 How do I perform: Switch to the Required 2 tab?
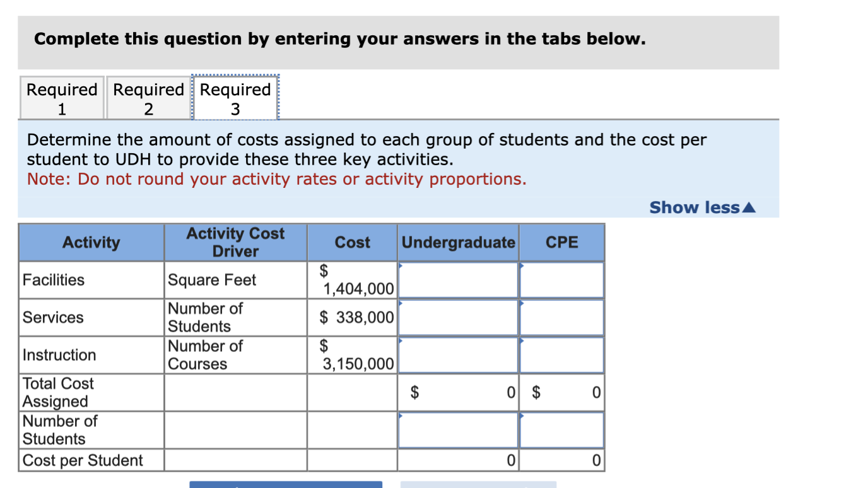(148, 97)
